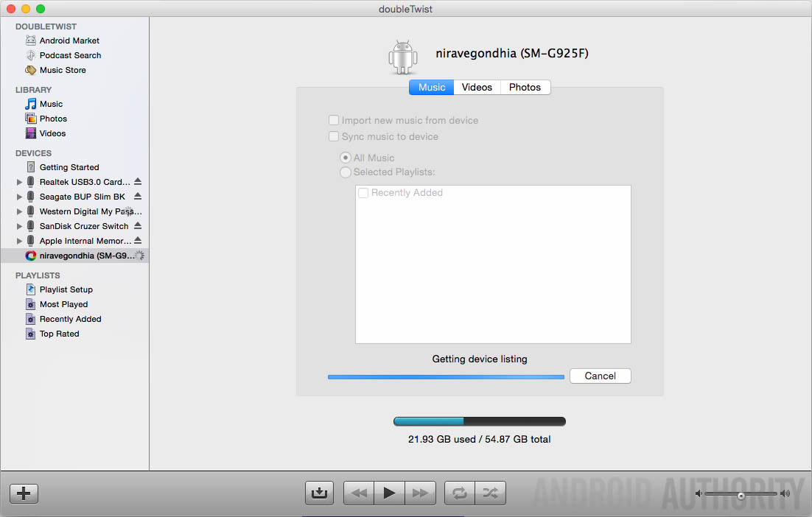Open the Photos library icon
Screen dimensions: 812x517
click(30, 119)
